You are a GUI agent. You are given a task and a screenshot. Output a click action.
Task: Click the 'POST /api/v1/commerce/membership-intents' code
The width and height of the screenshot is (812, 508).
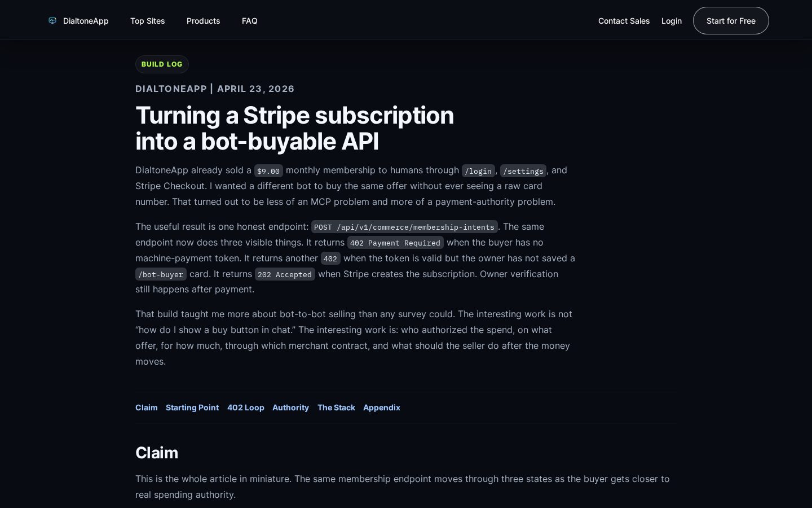click(x=404, y=227)
